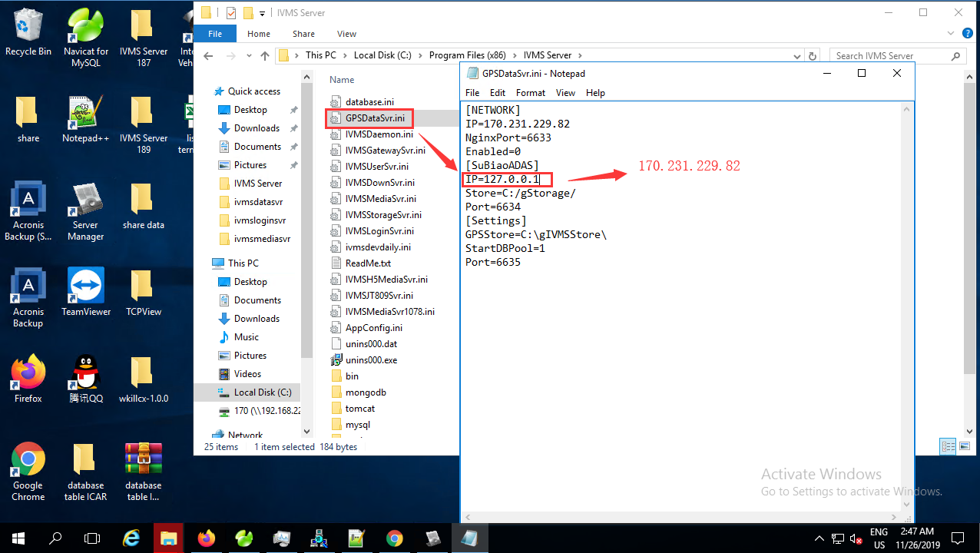Click the muted volume tray icon
This screenshot has height=553, width=980.
tap(856, 538)
